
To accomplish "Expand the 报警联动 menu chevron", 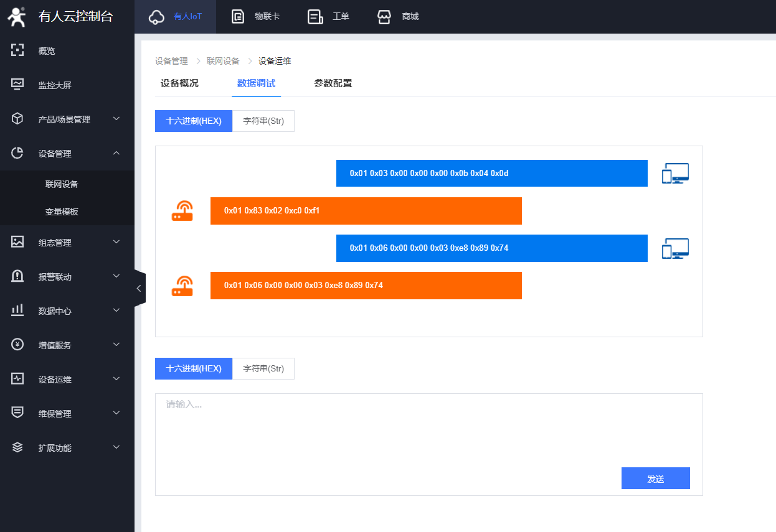I will (116, 276).
